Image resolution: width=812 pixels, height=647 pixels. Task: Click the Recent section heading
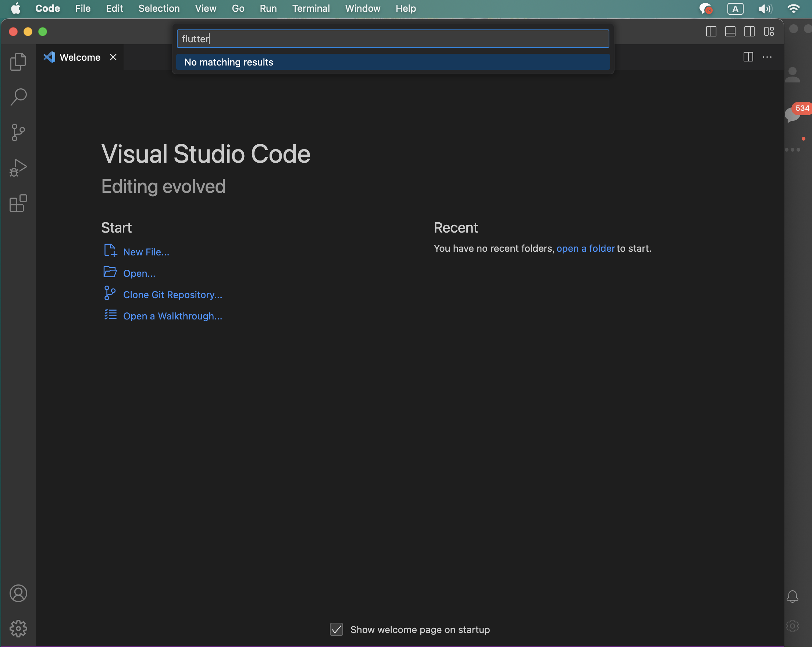tap(456, 227)
